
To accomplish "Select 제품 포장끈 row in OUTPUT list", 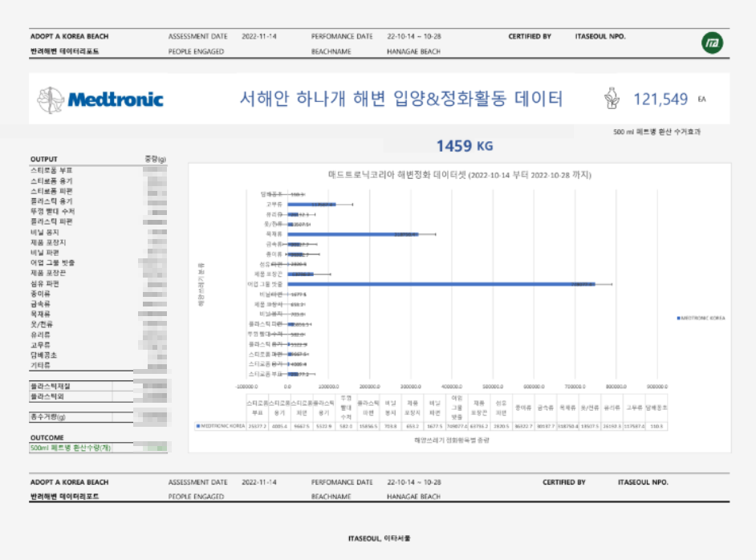I will coord(99,273).
